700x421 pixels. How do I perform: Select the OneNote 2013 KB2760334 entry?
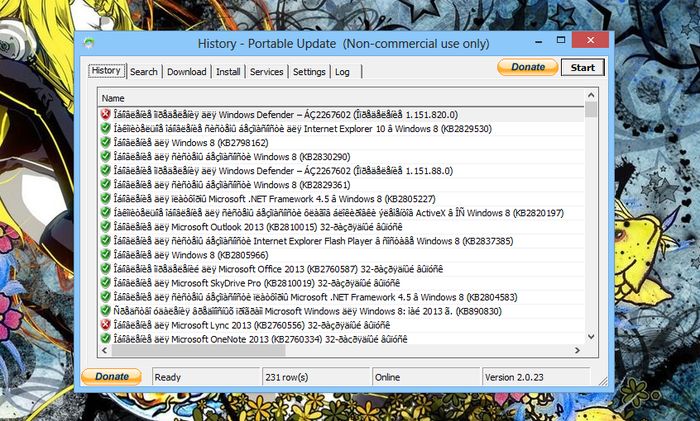pyautogui.click(x=261, y=339)
